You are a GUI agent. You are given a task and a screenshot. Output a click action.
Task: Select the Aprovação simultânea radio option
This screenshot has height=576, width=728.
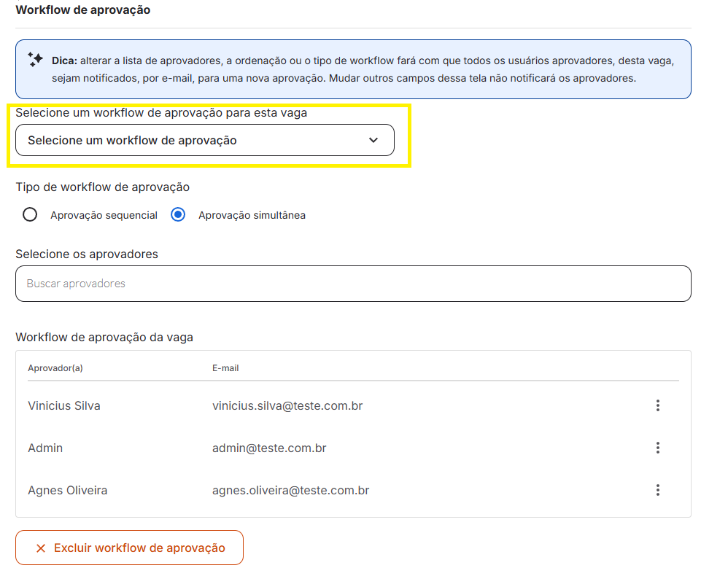tap(178, 215)
